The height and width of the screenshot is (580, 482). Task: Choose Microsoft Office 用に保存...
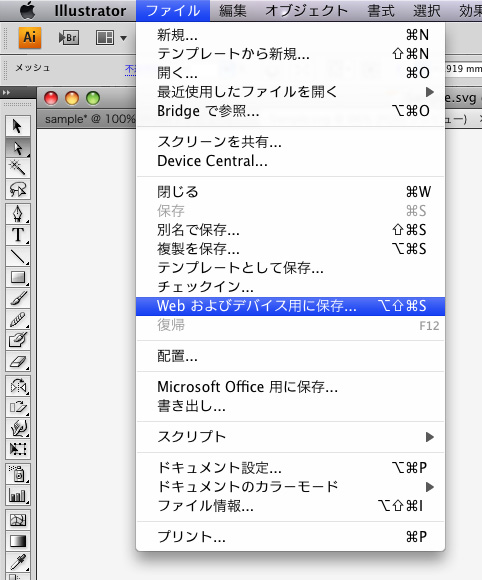coord(290,387)
